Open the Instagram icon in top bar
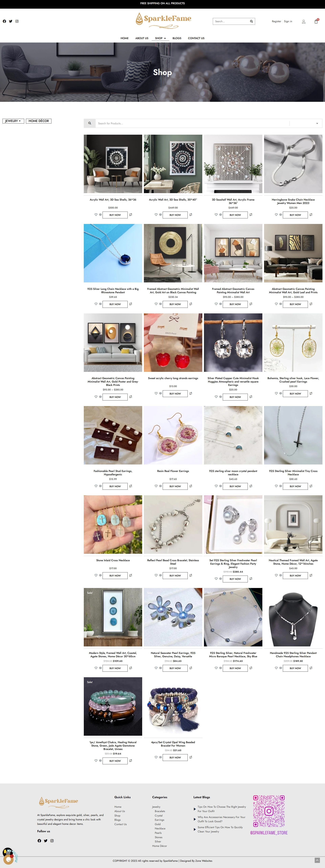Viewport: 325px width, 868px height. click(x=17, y=21)
